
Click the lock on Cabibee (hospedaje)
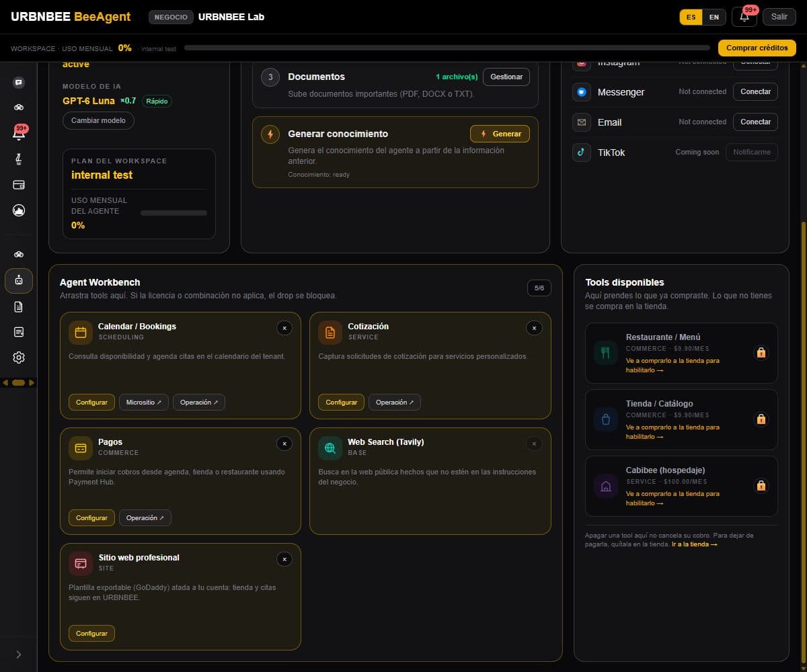[x=761, y=485]
